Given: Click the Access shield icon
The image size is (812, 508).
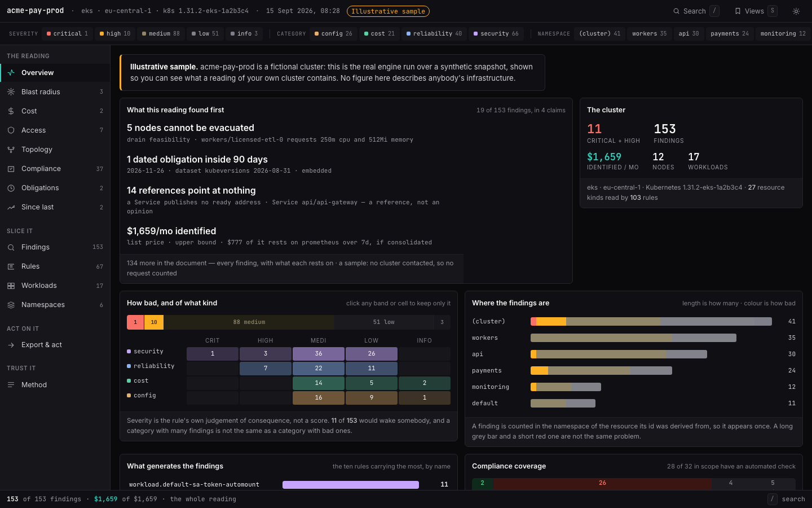Looking at the screenshot, I should point(11,130).
